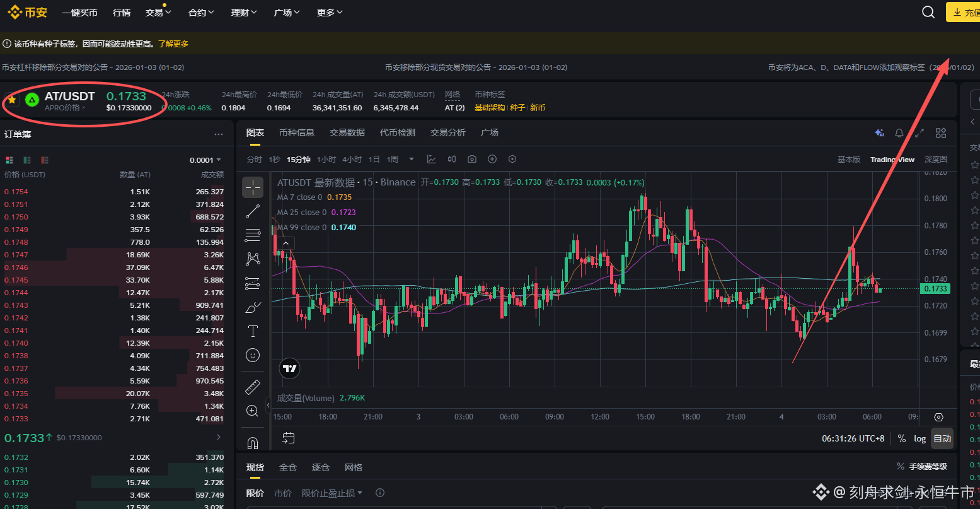The height and width of the screenshot is (509, 980).
Task: Toggle favorite star for AT/USDT
Action: [x=12, y=100]
